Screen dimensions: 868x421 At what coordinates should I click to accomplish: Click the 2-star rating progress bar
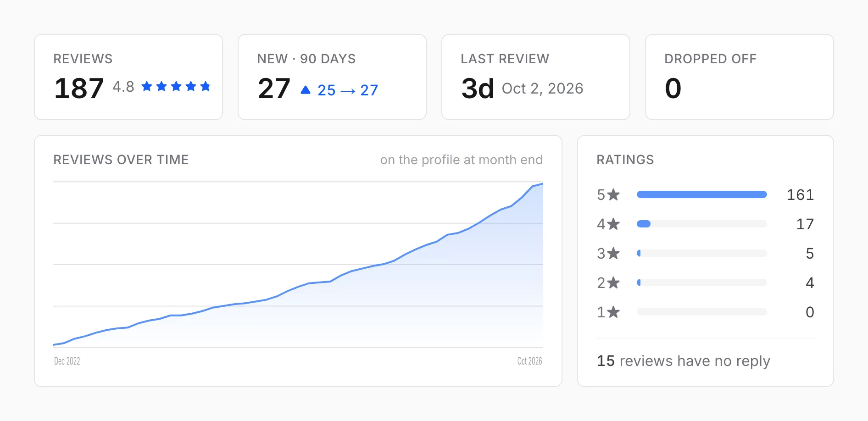[x=702, y=283]
